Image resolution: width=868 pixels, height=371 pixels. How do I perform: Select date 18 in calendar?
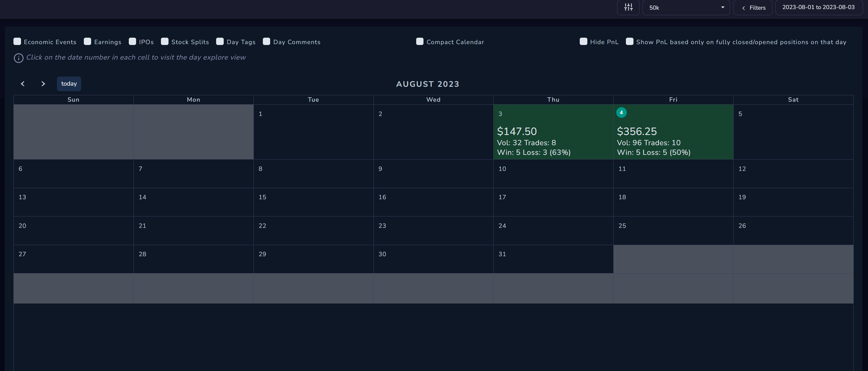click(622, 197)
